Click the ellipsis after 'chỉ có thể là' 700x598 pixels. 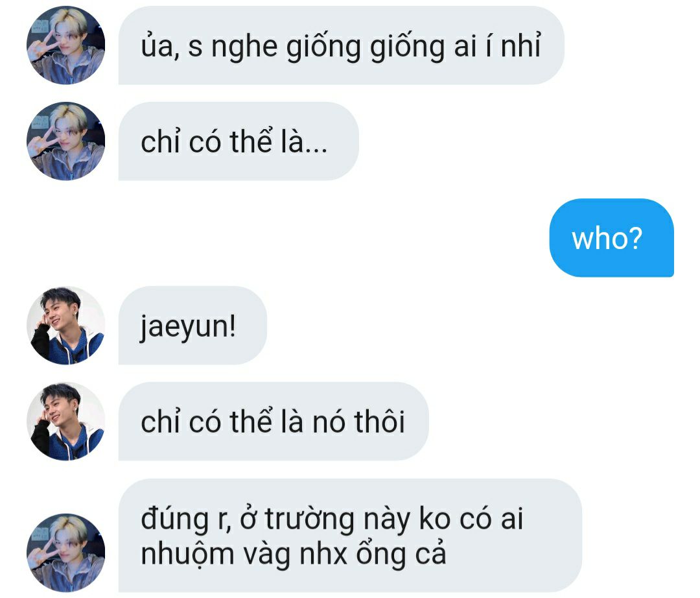pos(316,150)
